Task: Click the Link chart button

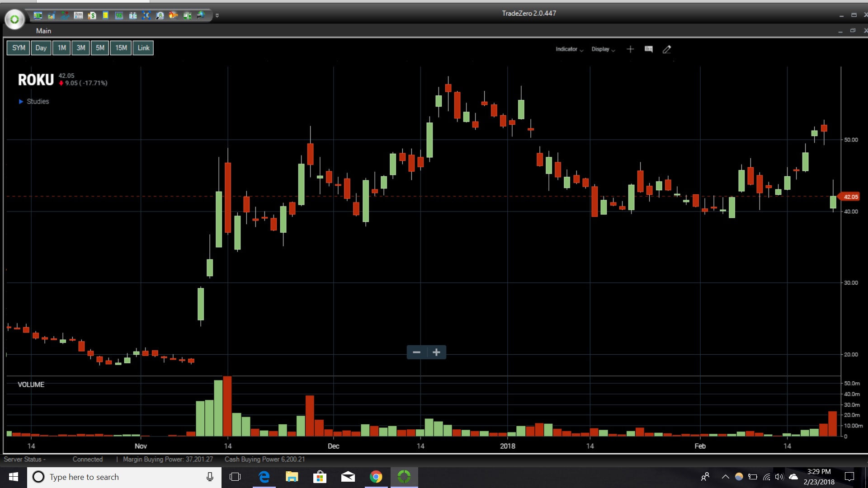Action: pyautogui.click(x=143, y=48)
